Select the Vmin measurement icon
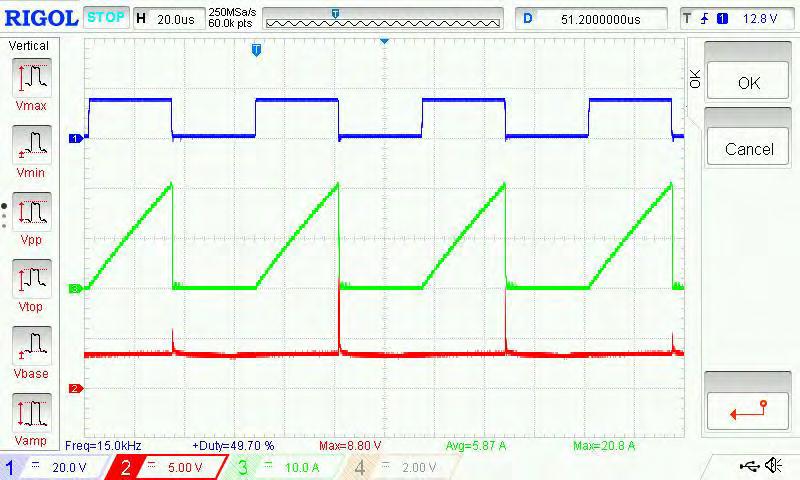Image resolution: width=800 pixels, height=480 pixels. coord(32,145)
